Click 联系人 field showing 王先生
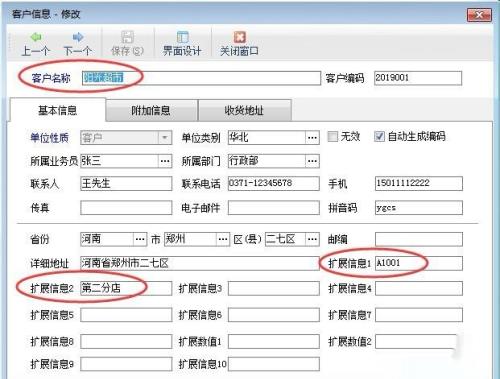The height and width of the screenshot is (379, 500). click(x=126, y=184)
